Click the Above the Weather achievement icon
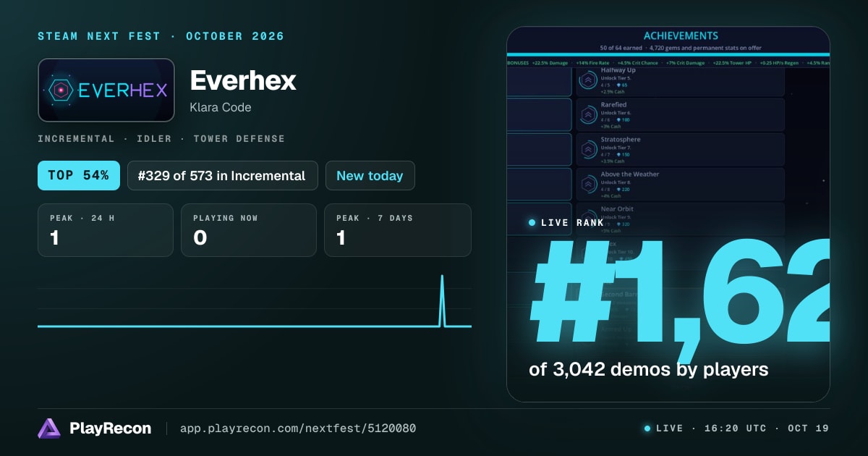868x456 pixels. (x=587, y=185)
